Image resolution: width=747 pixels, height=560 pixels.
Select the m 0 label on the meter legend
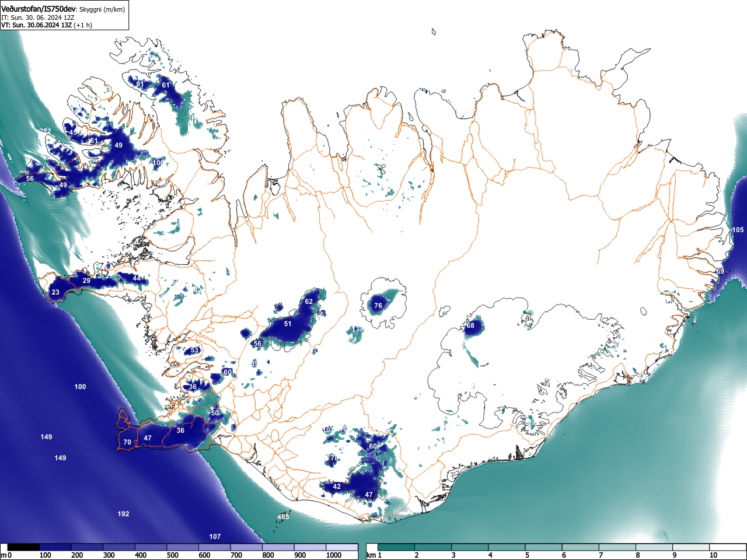click(6, 555)
